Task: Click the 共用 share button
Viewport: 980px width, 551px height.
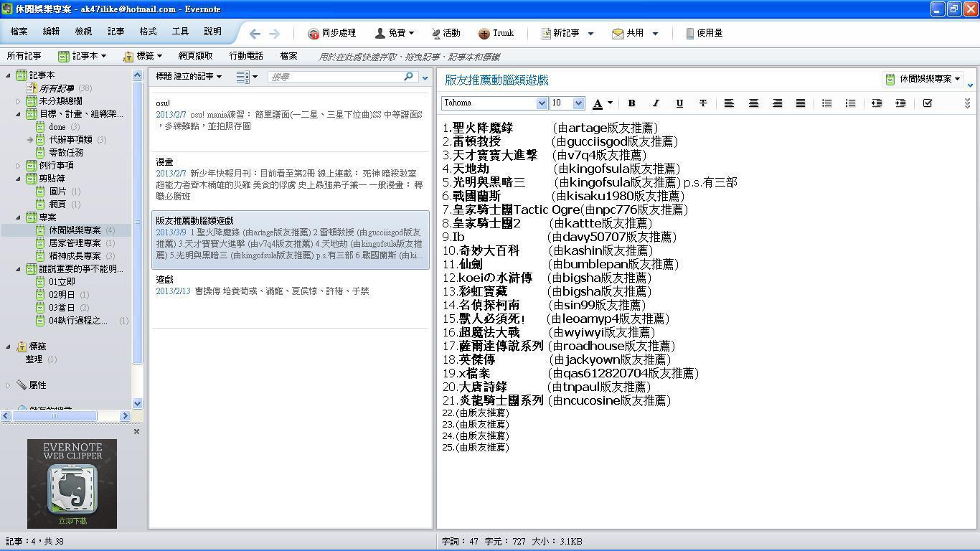Action: [x=628, y=33]
